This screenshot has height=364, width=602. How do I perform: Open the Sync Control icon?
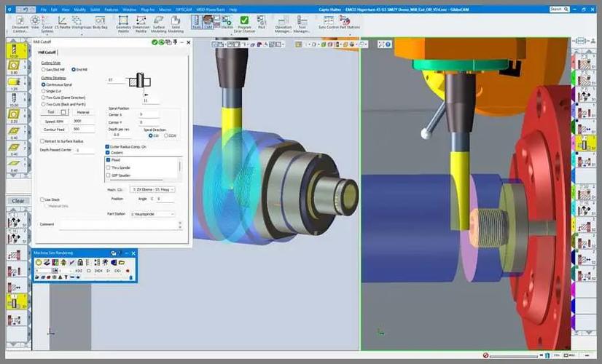pyautogui.click(x=328, y=23)
